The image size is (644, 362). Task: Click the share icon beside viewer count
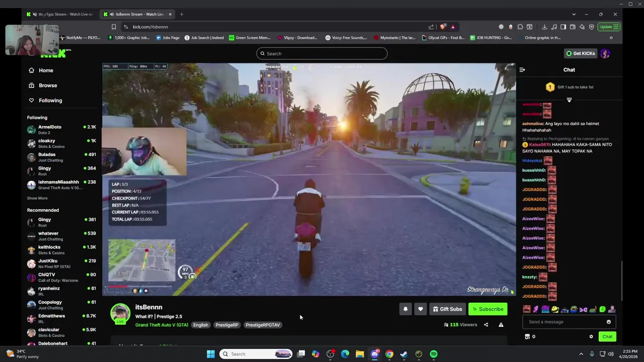[x=486, y=325]
